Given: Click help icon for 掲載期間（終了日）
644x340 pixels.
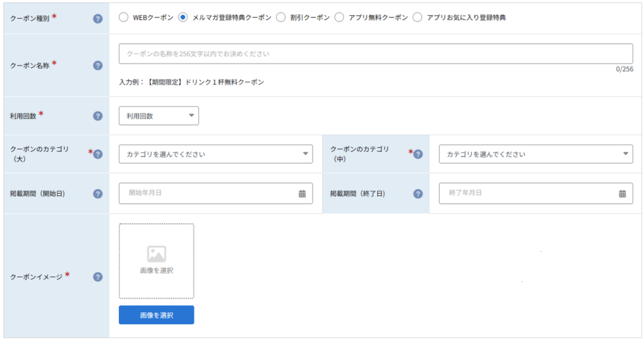Looking at the screenshot, I should pos(418,194).
